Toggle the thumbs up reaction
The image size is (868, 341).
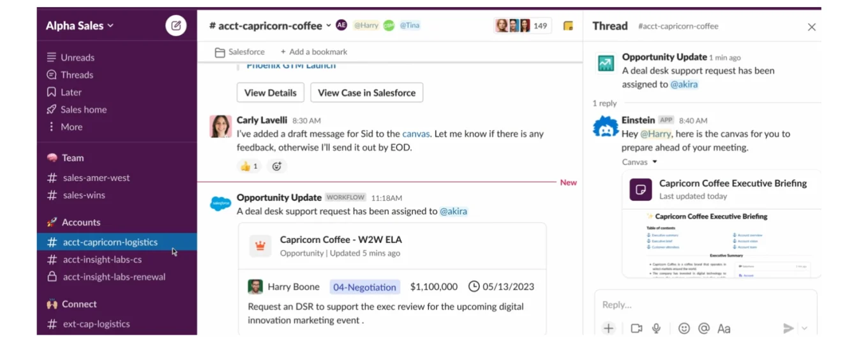coord(248,166)
